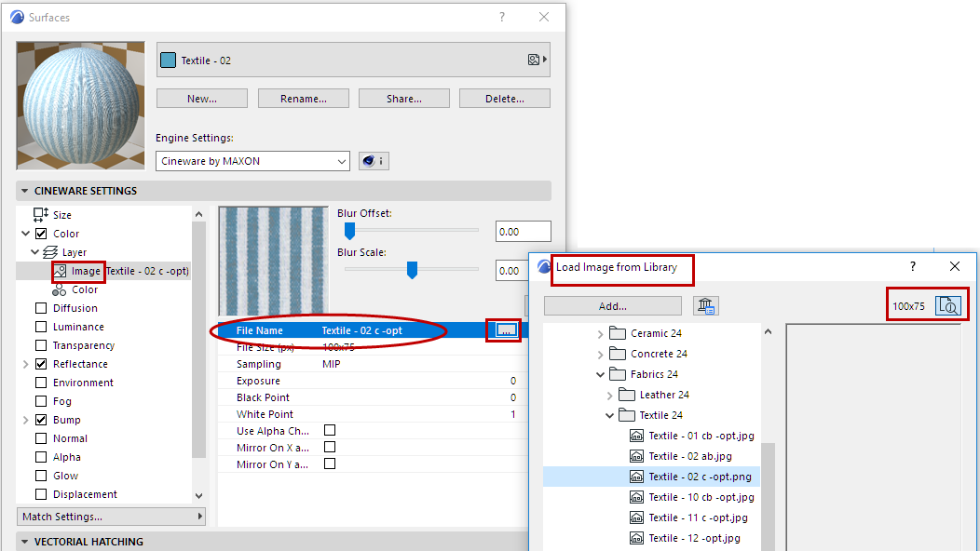
Task: Expand the Vectorial Hatching section
Action: [25, 542]
